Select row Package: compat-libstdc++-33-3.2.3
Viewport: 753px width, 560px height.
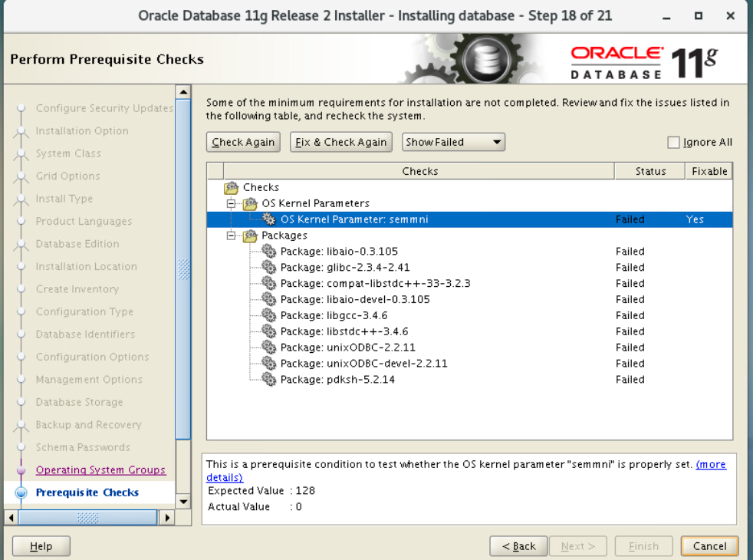click(469, 283)
